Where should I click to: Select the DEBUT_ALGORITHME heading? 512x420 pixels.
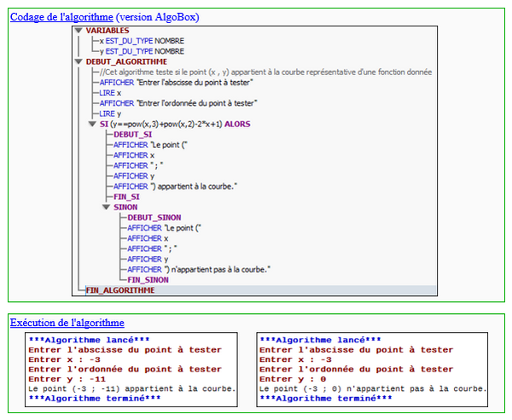tap(126, 61)
